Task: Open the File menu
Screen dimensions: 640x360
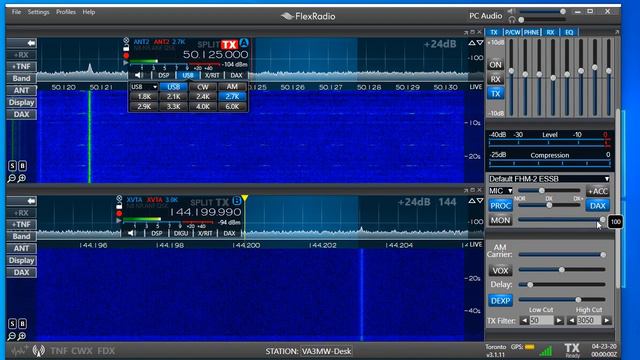Action: (x=16, y=12)
